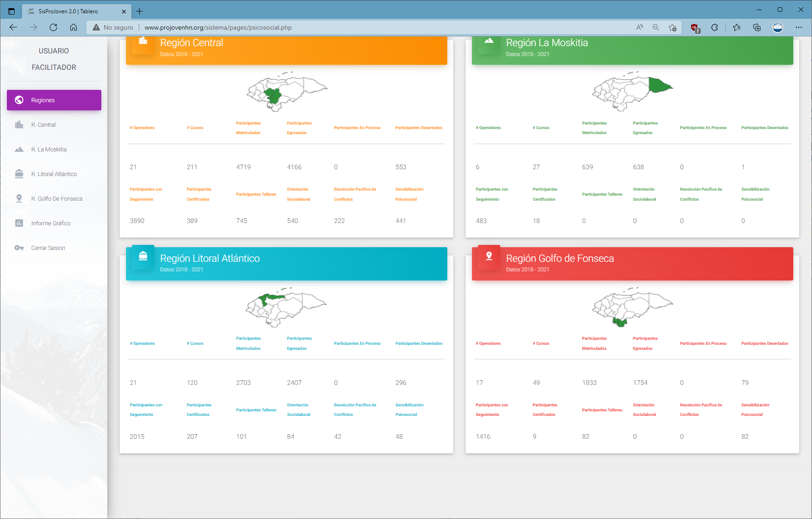The image size is (812, 519).
Task: Click the browser forward arrow
Action: [x=33, y=27]
